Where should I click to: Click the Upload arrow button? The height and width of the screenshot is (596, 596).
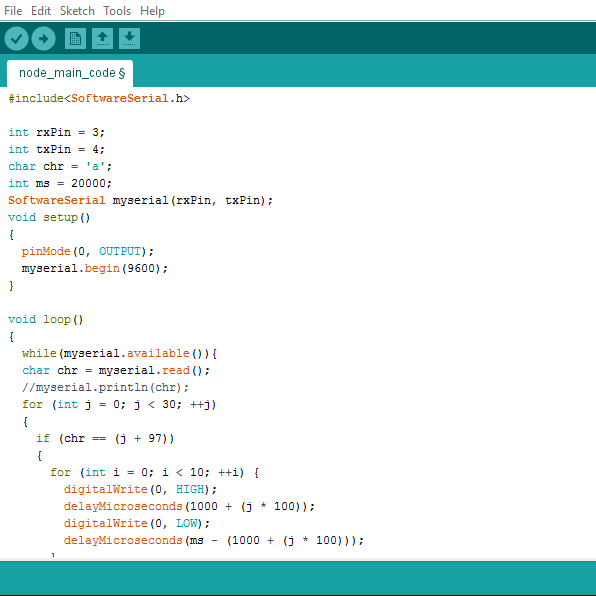point(43,38)
